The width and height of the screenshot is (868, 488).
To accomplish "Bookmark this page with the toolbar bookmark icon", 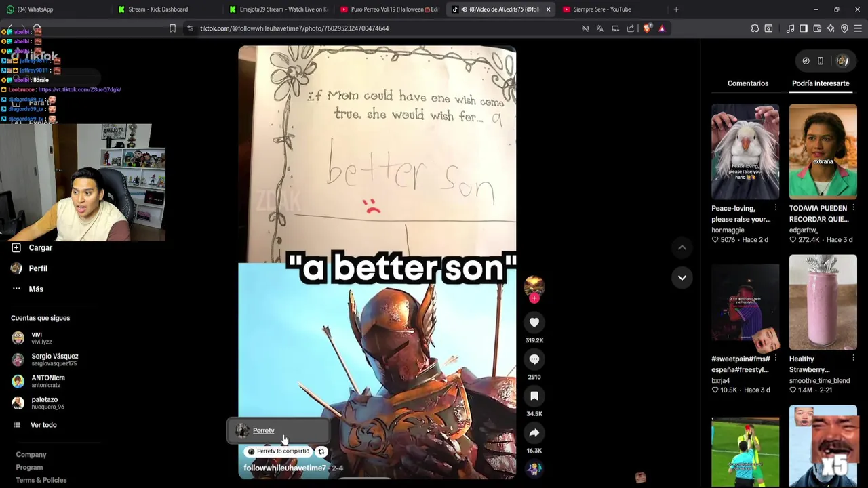I will coord(172,28).
